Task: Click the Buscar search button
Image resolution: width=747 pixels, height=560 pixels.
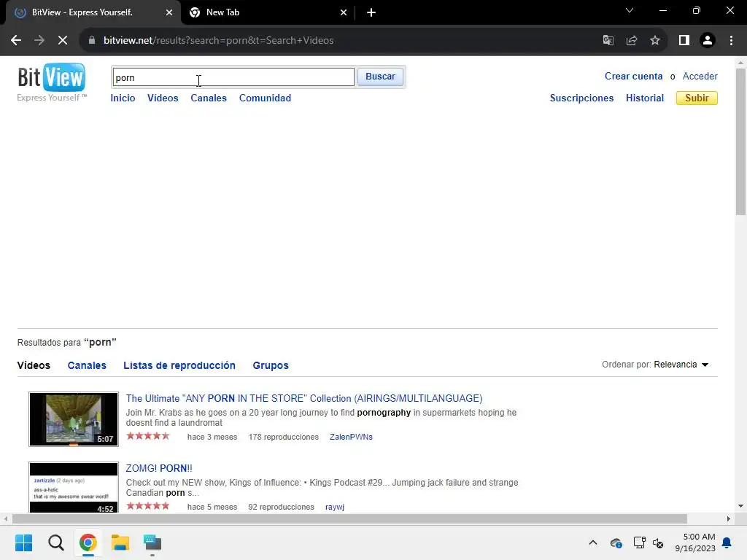Action: point(380,77)
